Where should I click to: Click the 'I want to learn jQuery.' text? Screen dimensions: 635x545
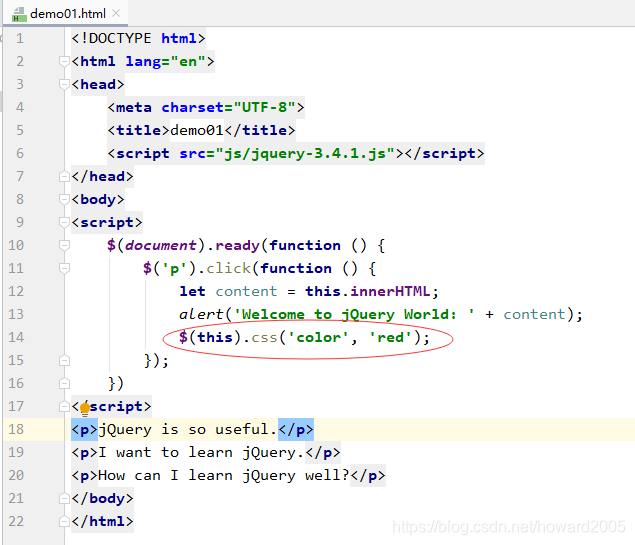(201, 452)
